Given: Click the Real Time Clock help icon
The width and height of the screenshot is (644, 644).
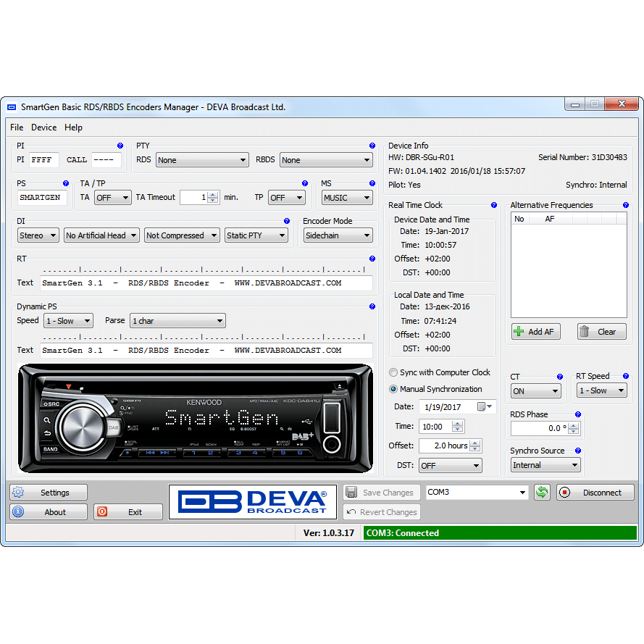Looking at the screenshot, I should pyautogui.click(x=493, y=205).
